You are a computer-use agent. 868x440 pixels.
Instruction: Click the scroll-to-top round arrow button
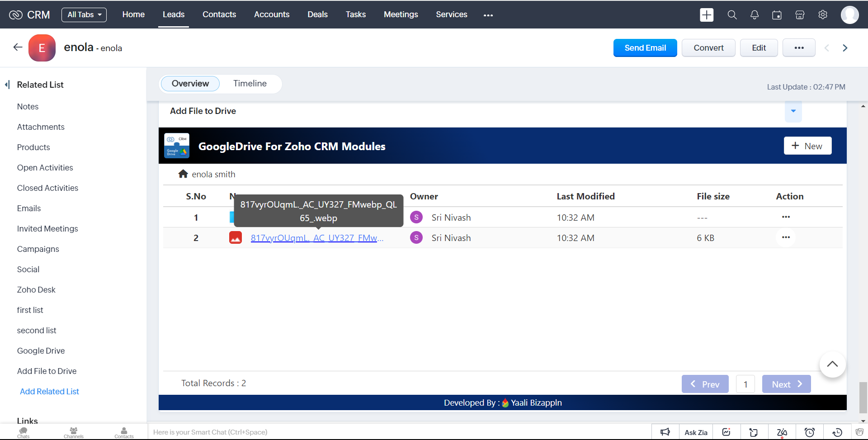(x=832, y=364)
